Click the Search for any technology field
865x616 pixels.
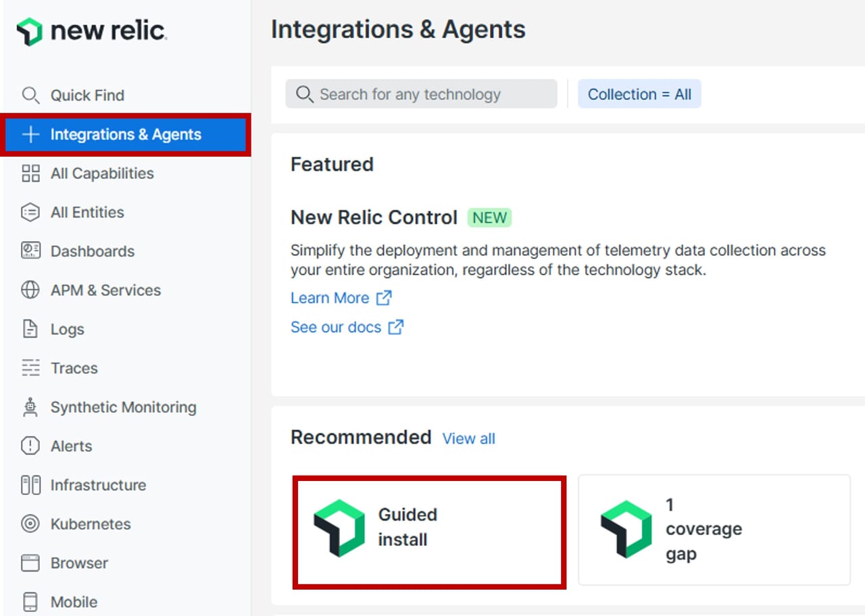(420, 95)
